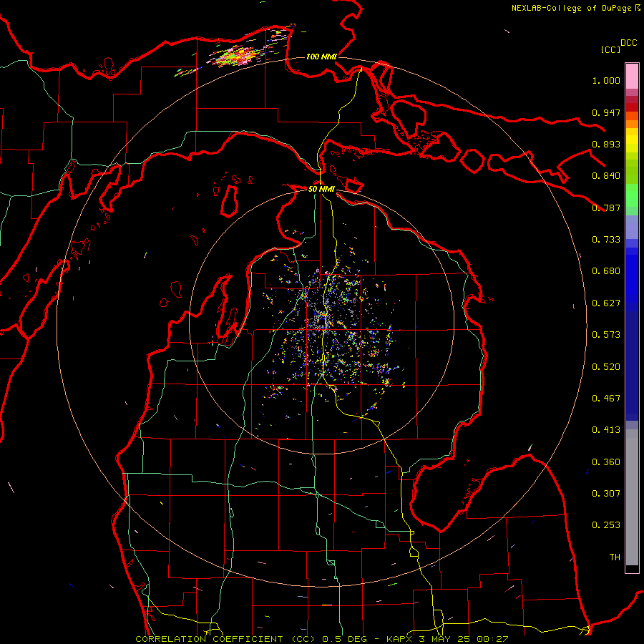Click the DCC product label
This screenshot has height=644, width=644.
628,43
